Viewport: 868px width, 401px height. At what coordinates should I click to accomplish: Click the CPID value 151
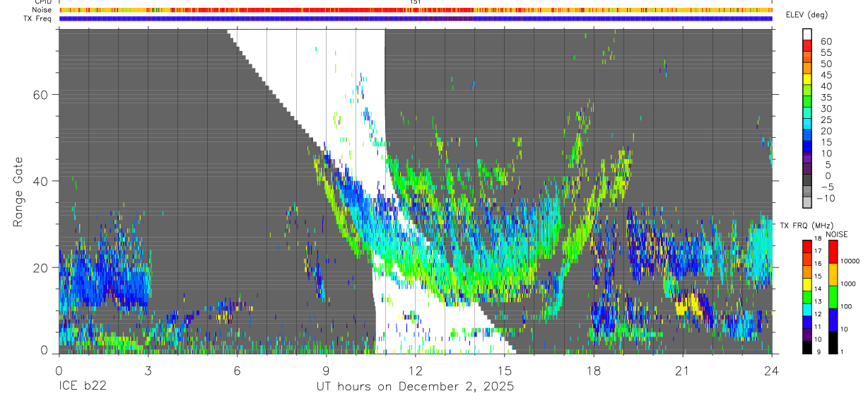coord(416,2)
